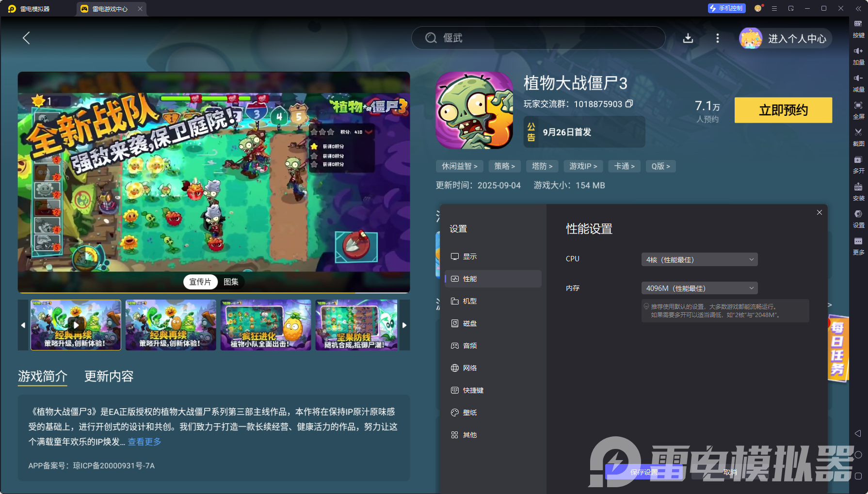Click the 立即预约 reserve now button
868x494 pixels.
[x=783, y=110]
